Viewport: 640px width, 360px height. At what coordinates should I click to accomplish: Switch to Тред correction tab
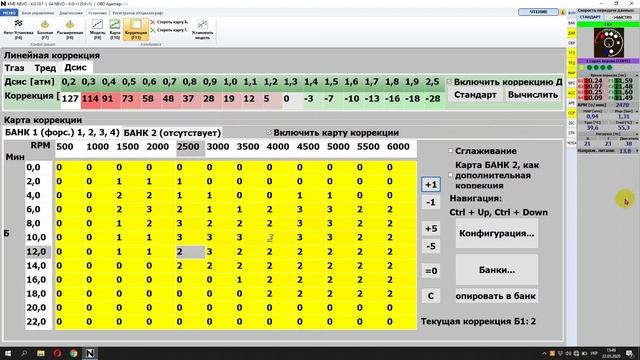click(x=45, y=68)
